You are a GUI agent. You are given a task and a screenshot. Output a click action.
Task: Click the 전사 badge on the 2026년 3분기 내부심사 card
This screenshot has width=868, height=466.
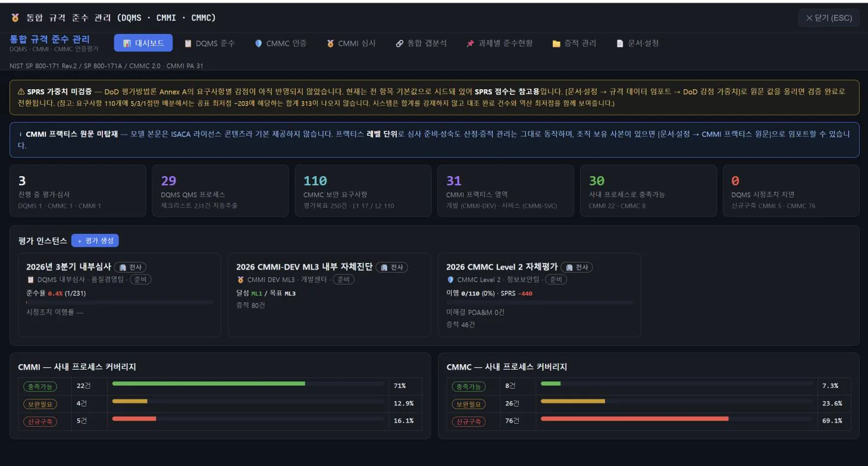pos(130,267)
